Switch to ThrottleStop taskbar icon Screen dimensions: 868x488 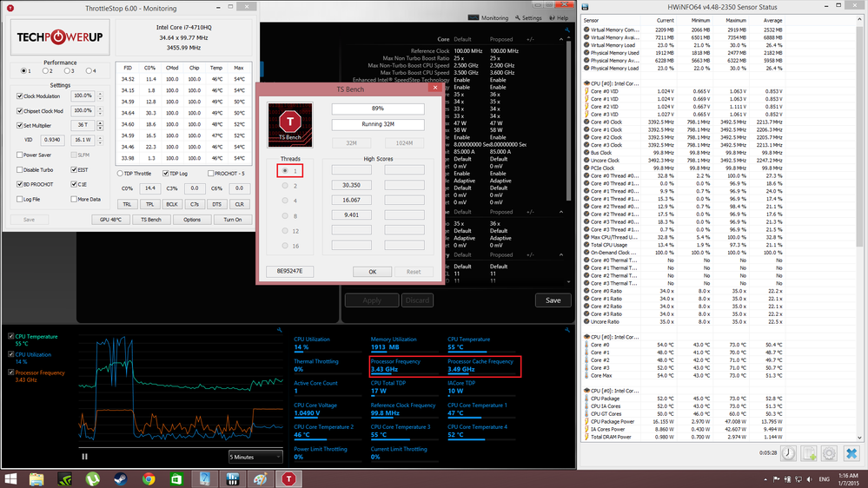point(288,479)
